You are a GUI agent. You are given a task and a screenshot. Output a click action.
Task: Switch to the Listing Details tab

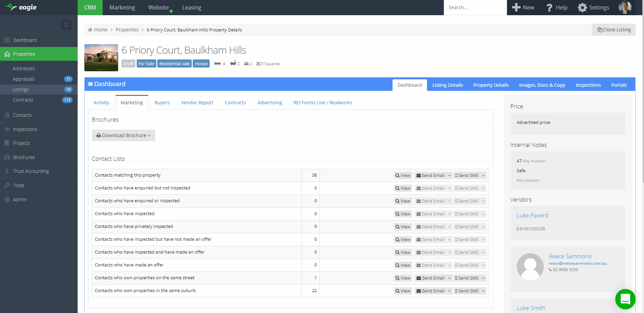coord(448,85)
